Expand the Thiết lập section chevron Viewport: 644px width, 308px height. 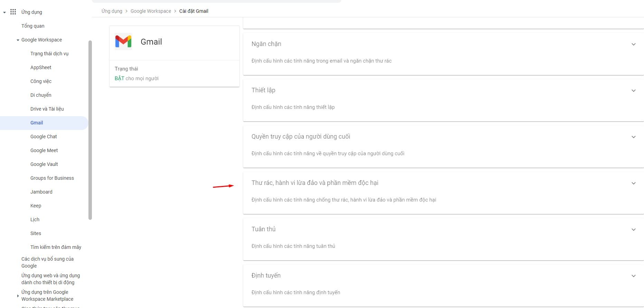coord(634,91)
